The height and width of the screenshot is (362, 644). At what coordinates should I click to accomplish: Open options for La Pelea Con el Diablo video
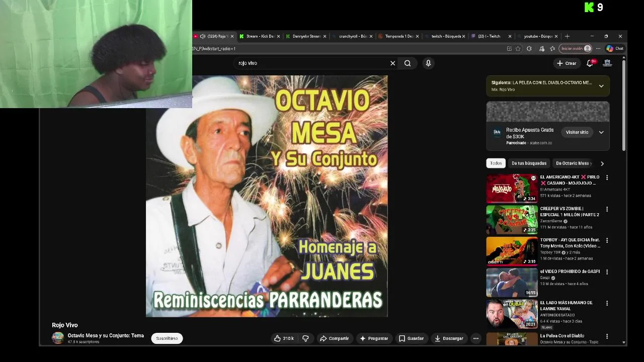coord(607,336)
